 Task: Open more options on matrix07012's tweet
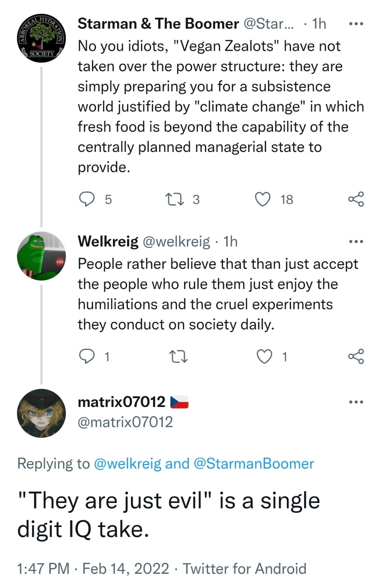click(356, 402)
